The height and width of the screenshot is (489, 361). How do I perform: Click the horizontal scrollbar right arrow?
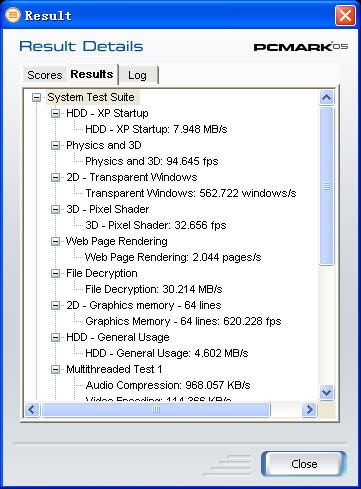309,409
